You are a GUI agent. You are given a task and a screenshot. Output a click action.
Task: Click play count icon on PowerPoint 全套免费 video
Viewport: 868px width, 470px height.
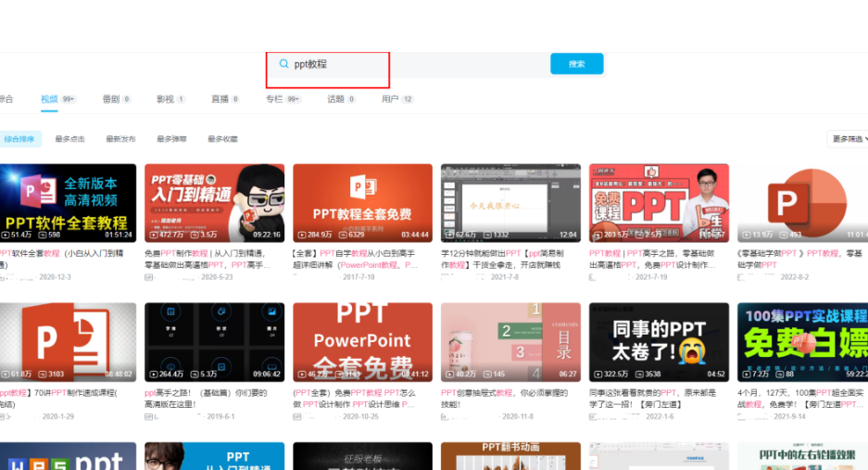pos(300,375)
